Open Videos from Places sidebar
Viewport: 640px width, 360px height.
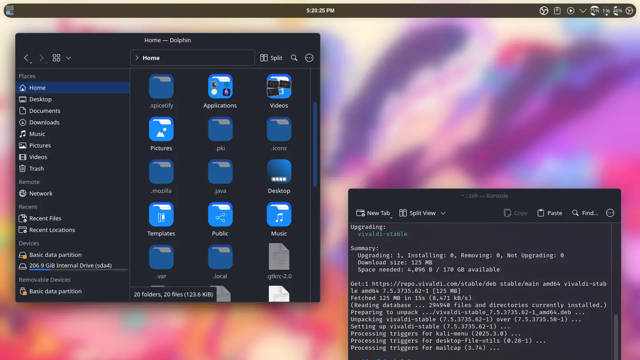pyautogui.click(x=73, y=157)
